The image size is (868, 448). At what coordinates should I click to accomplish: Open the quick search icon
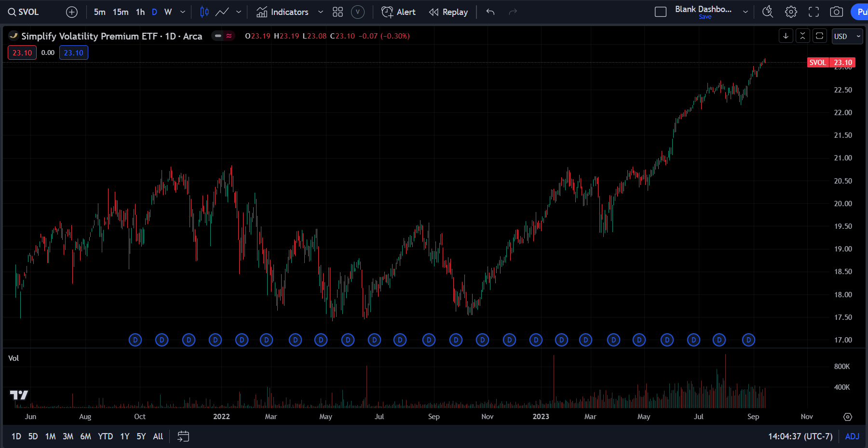768,12
